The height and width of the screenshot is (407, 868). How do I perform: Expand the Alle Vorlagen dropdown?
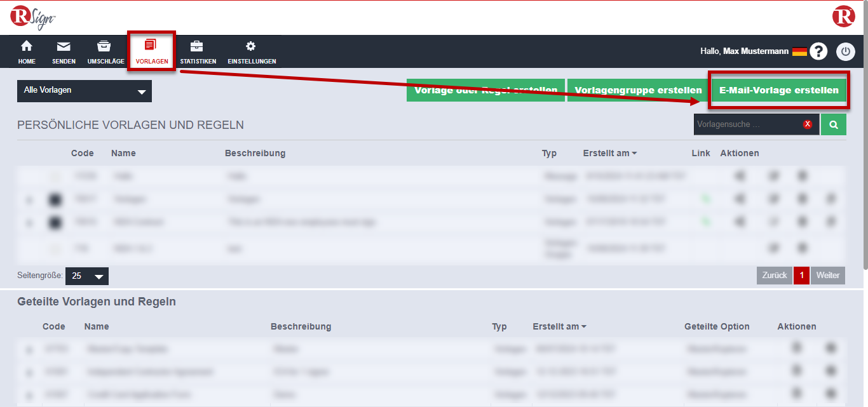tap(85, 91)
